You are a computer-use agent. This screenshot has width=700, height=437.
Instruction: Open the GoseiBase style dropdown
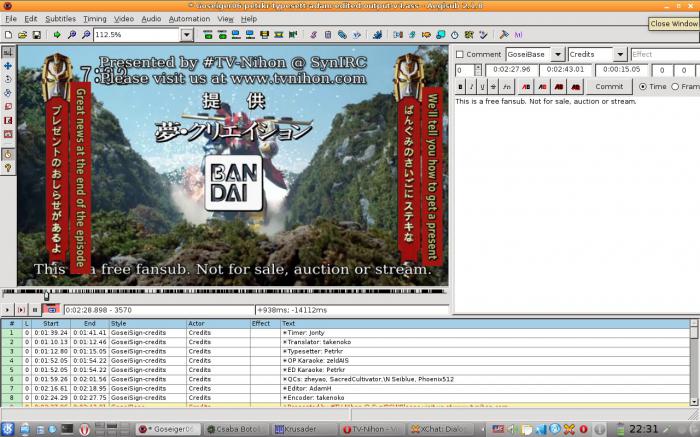(558, 54)
